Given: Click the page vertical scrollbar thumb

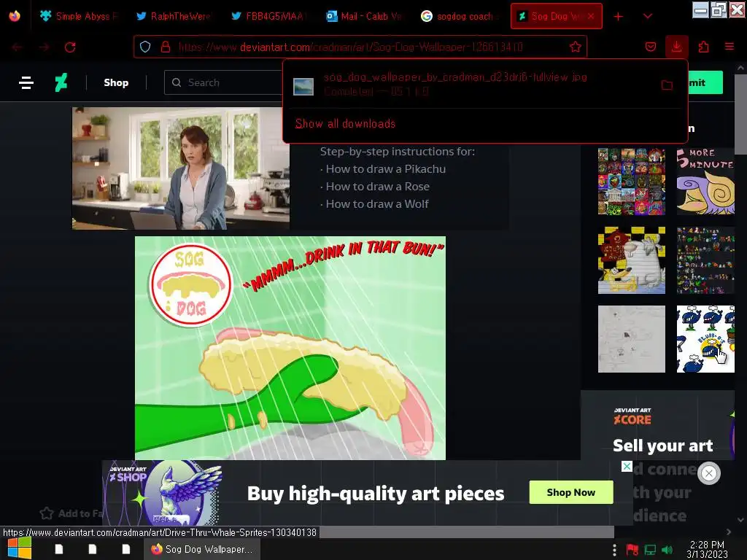Looking at the screenshot, I should click(x=740, y=114).
